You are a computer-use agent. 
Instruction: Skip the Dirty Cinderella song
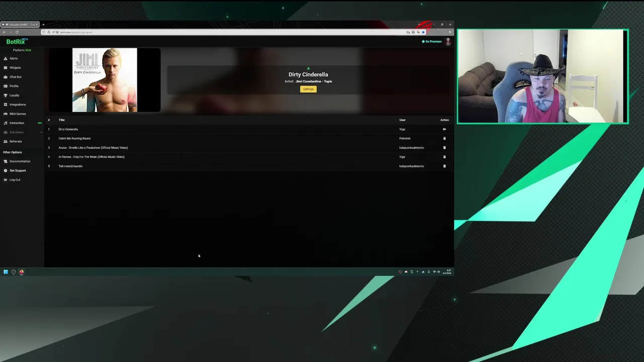point(444,129)
